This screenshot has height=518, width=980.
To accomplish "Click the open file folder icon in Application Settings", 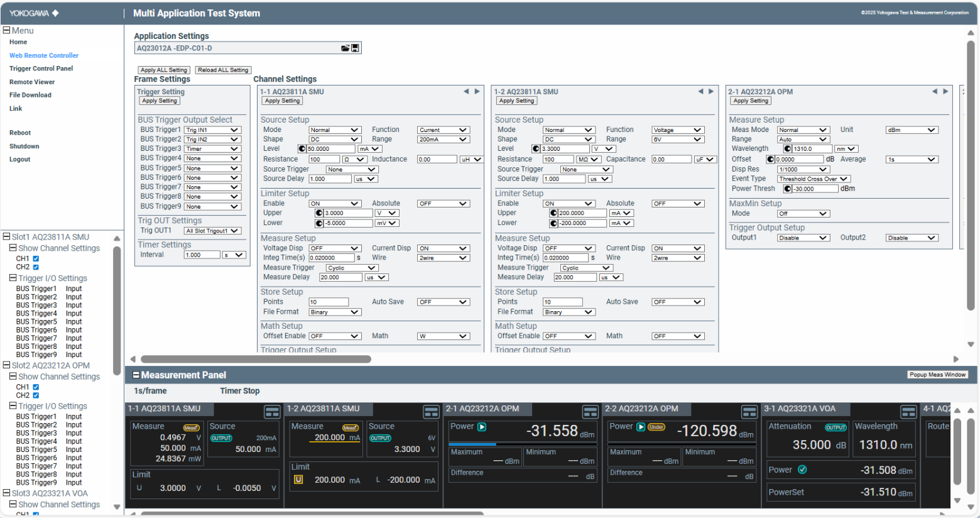I will point(345,48).
